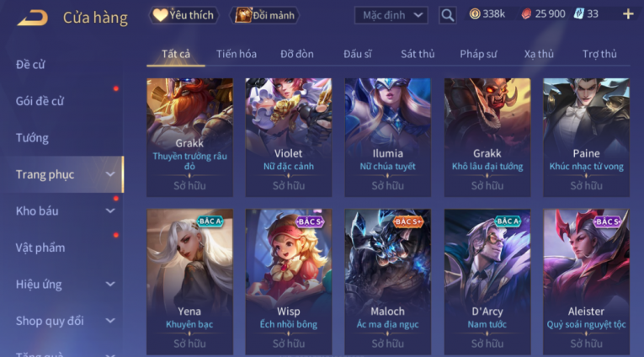Expand the Hiệu ứng sidebar section
This screenshot has height=357, width=644.
(x=110, y=284)
